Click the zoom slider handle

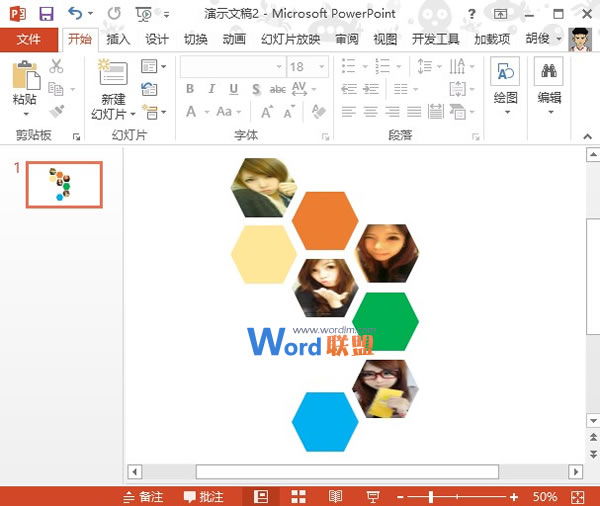[x=431, y=497]
